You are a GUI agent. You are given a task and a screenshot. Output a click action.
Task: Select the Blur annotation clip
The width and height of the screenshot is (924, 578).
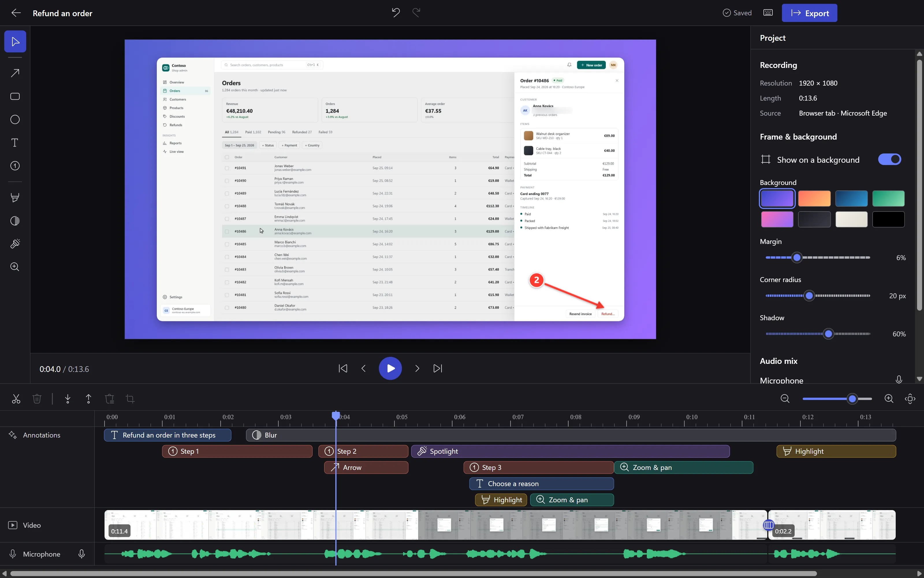click(x=571, y=435)
